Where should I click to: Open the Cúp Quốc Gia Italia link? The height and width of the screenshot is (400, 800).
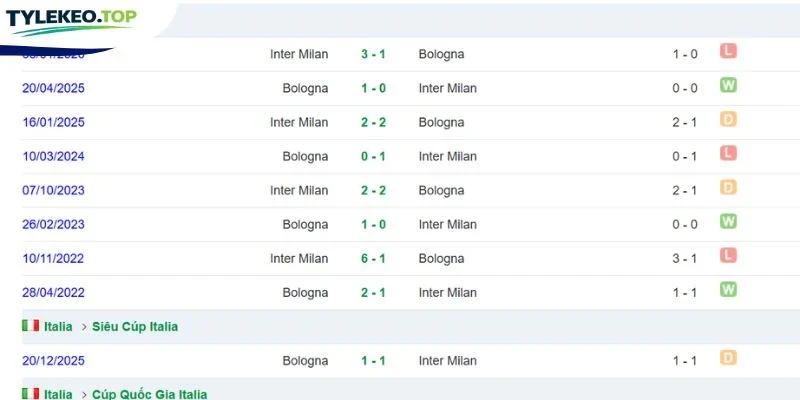(x=149, y=394)
